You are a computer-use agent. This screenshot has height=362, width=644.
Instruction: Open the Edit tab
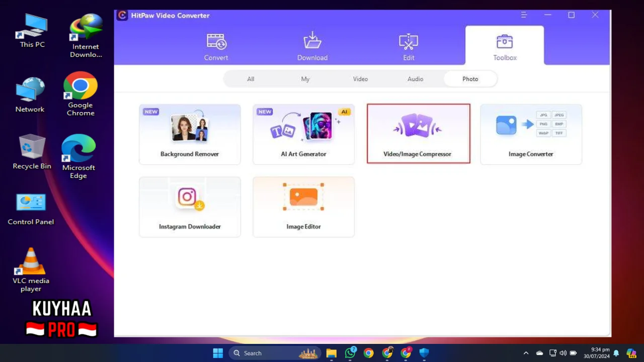tap(409, 47)
